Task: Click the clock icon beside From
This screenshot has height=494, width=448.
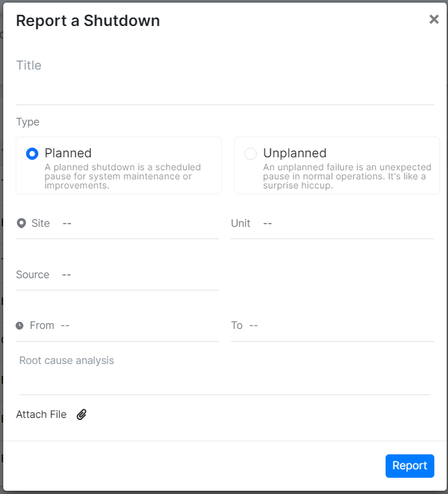Action: click(20, 326)
